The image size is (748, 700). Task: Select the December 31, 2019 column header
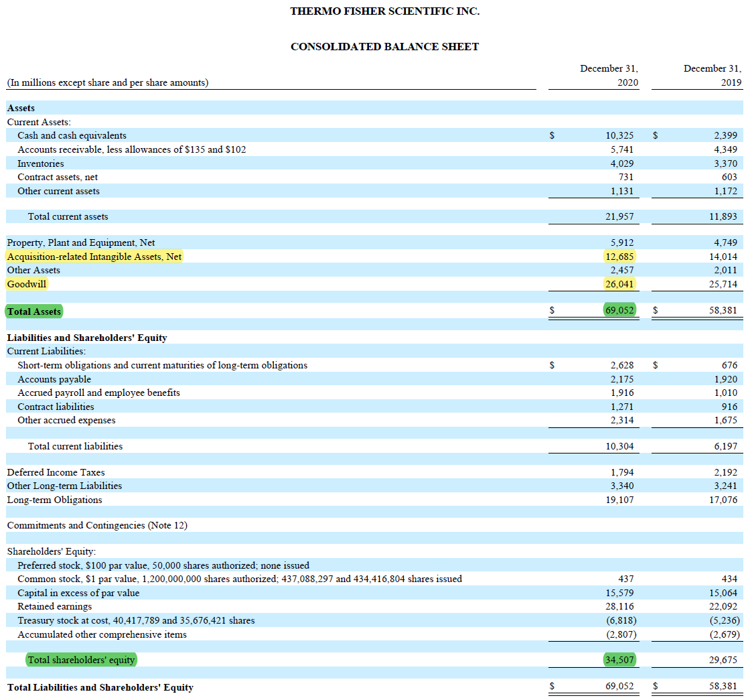click(x=713, y=76)
